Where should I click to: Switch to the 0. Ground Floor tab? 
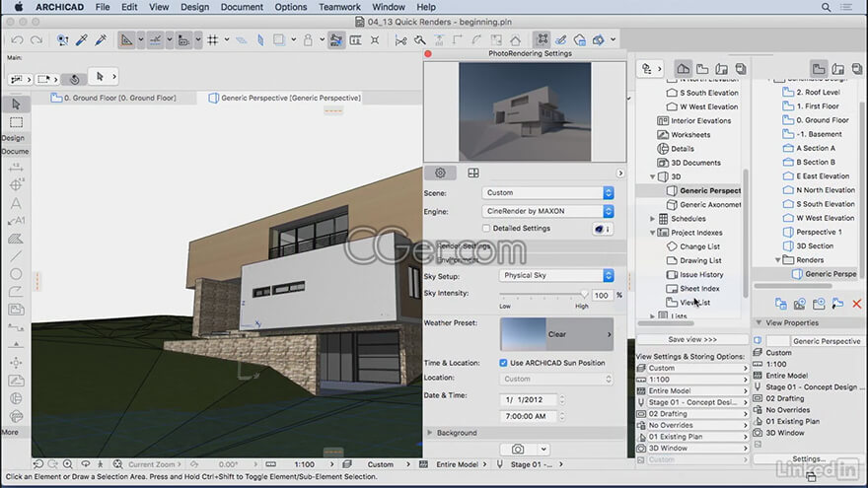(113, 98)
